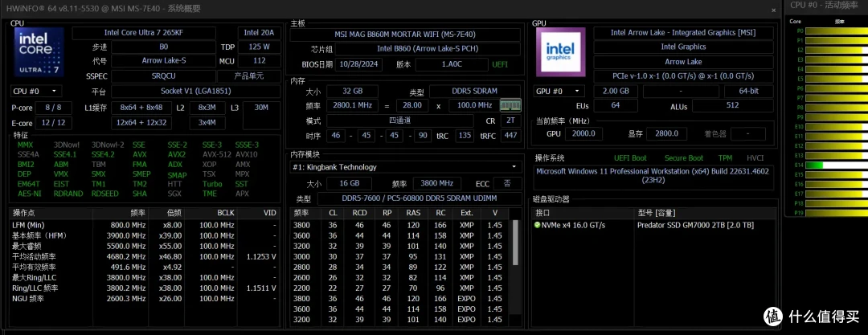The height and width of the screenshot is (335, 868).
Task: Click the '2000.0' GPU clock field
Action: click(x=585, y=133)
